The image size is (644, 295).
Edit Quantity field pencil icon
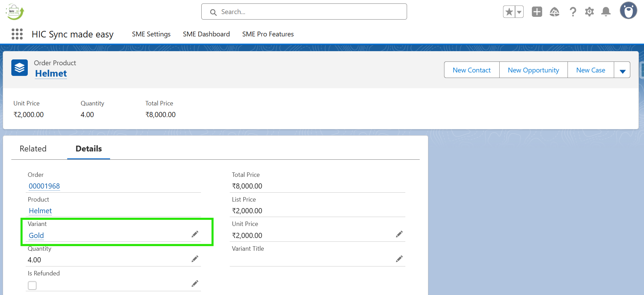(x=195, y=259)
